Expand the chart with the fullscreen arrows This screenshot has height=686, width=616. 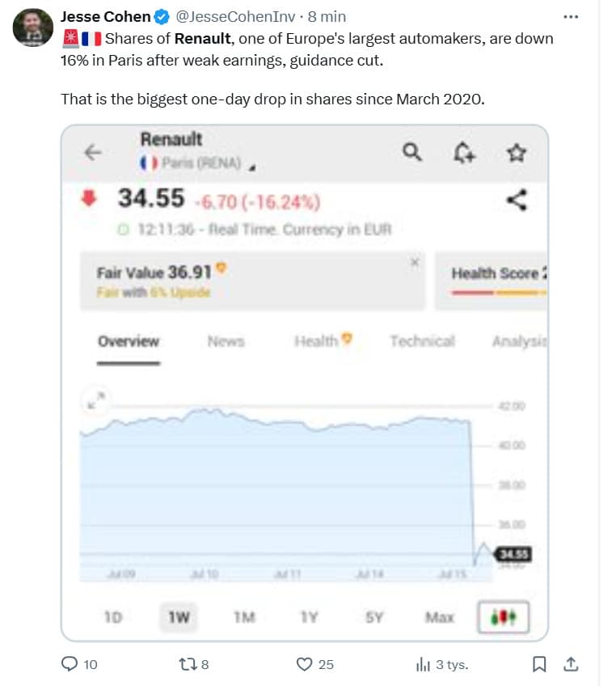click(95, 398)
